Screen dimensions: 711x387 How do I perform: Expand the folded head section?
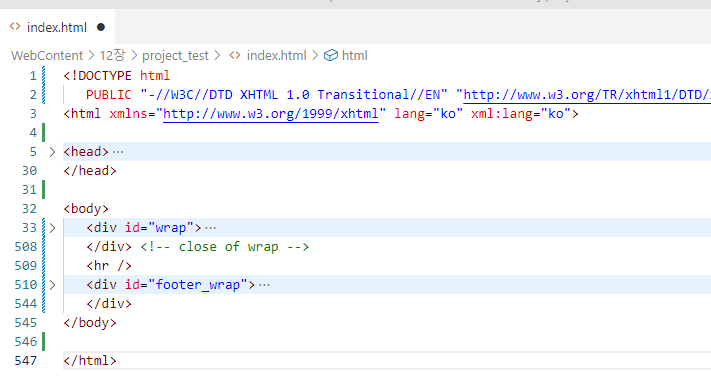pyautogui.click(x=52, y=152)
